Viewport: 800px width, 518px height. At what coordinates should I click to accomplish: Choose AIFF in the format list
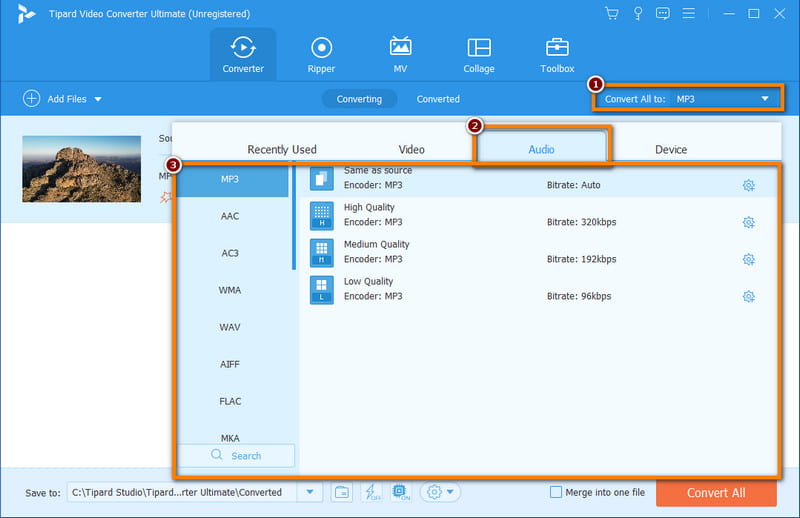(230, 364)
